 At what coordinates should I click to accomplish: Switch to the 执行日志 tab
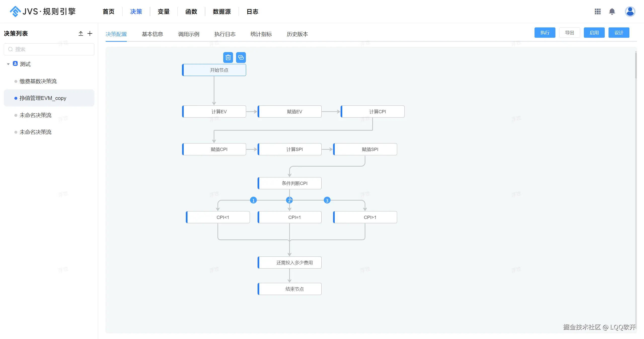(225, 34)
